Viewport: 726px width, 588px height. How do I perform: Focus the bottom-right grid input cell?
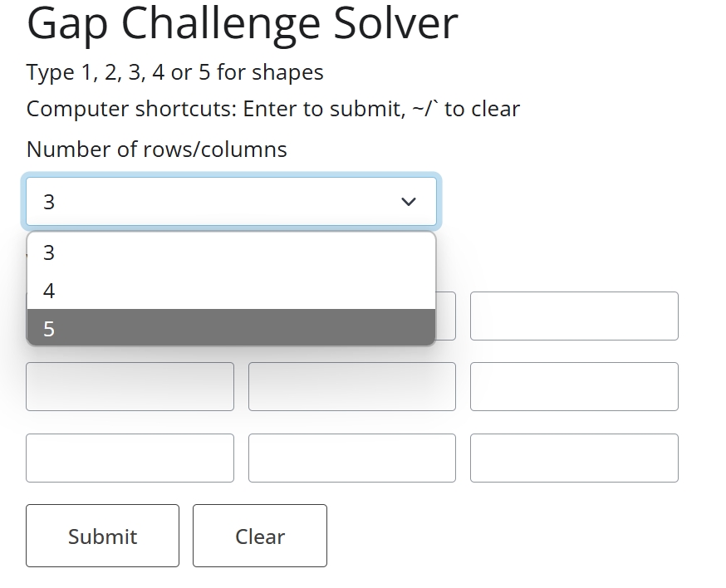[x=574, y=458]
